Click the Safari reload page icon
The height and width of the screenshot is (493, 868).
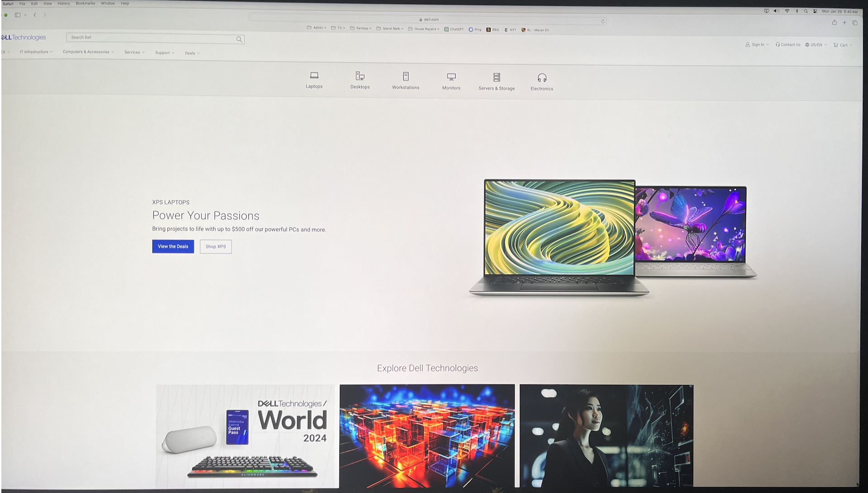(x=603, y=21)
